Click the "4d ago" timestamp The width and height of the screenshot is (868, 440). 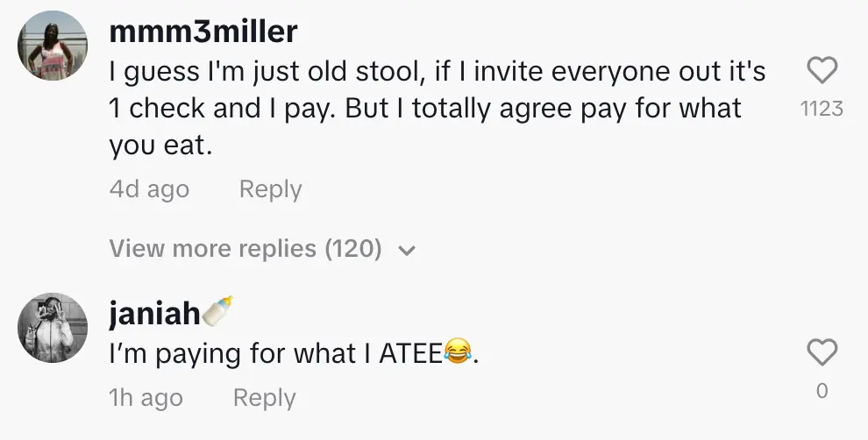pyautogui.click(x=149, y=189)
